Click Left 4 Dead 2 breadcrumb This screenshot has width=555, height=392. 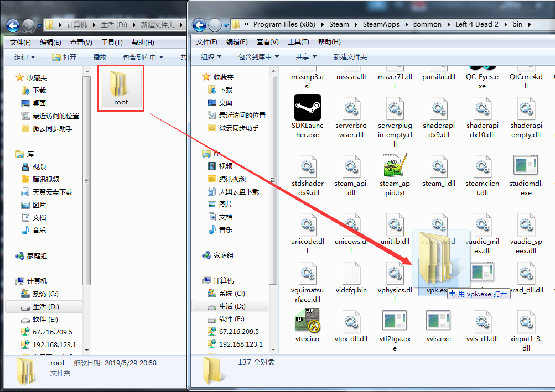(x=477, y=24)
